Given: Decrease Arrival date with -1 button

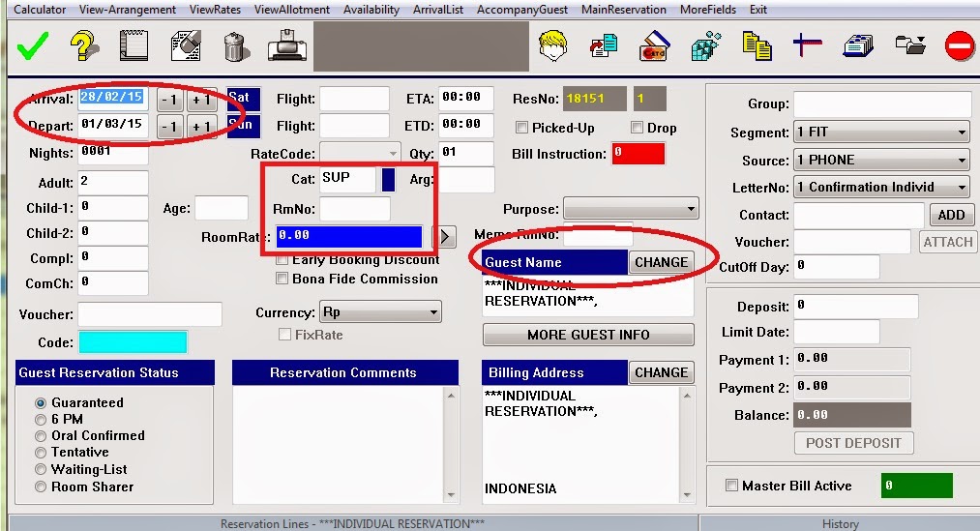Looking at the screenshot, I should 169,100.
